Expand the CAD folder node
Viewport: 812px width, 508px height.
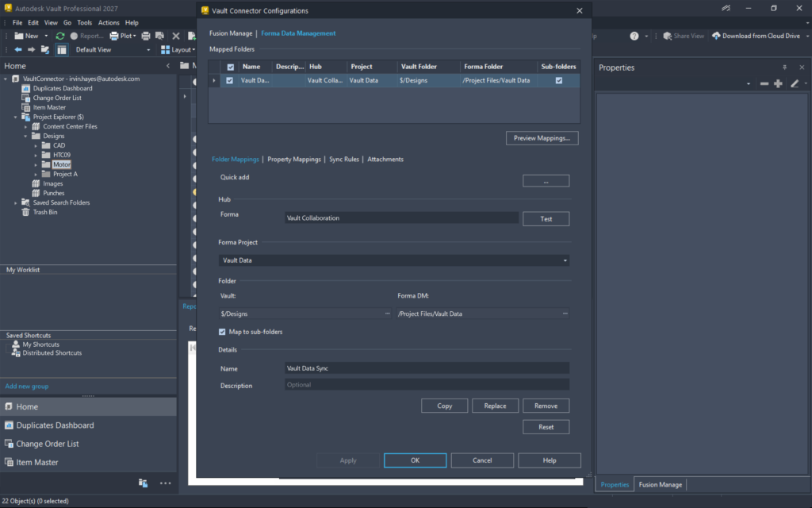click(x=36, y=146)
